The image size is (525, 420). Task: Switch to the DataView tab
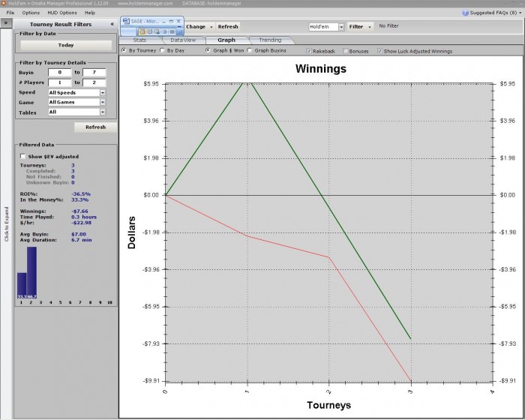coord(183,40)
